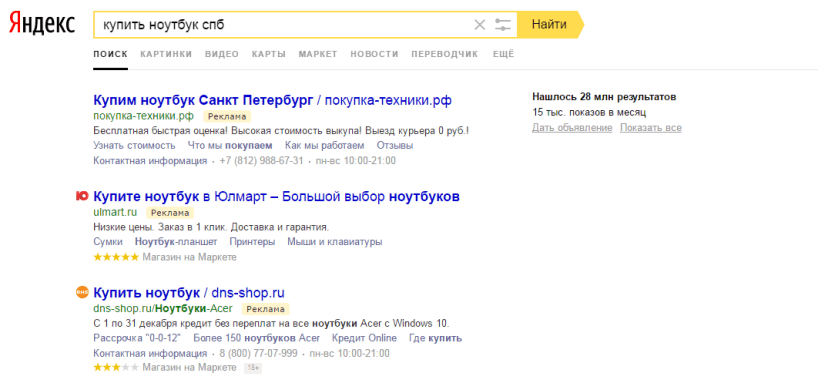The width and height of the screenshot is (818, 383).
Task: Click the green ulmart.ru URL
Action: tap(115, 212)
